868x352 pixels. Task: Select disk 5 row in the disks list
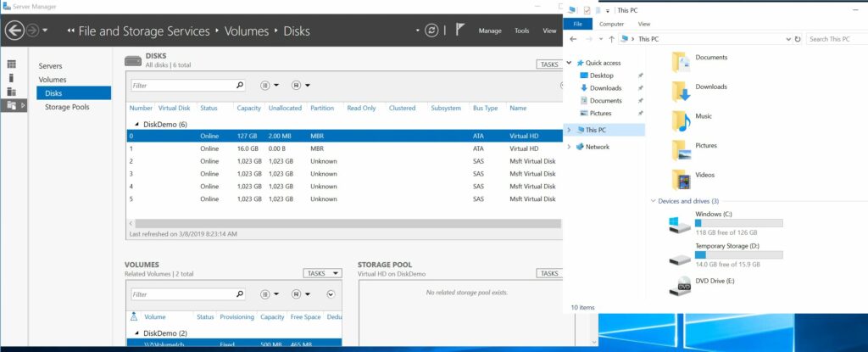pos(344,199)
